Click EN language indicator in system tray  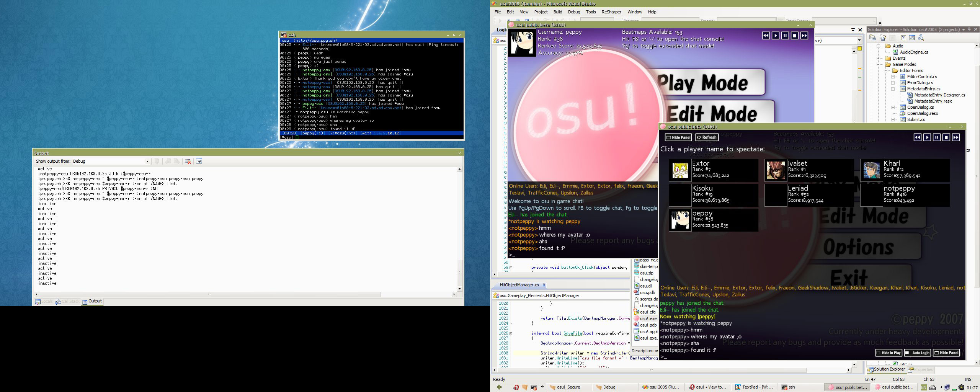(x=924, y=387)
